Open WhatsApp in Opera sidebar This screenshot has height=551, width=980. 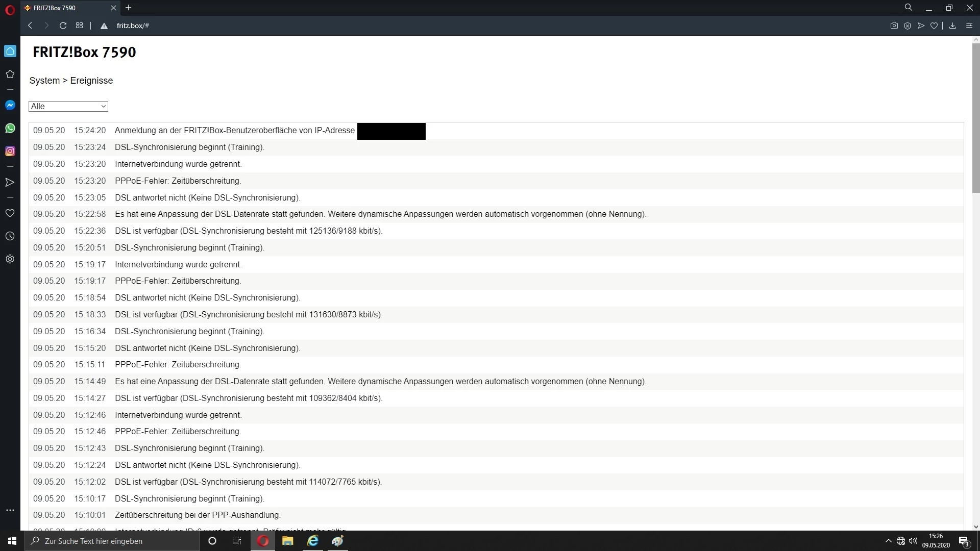10,128
